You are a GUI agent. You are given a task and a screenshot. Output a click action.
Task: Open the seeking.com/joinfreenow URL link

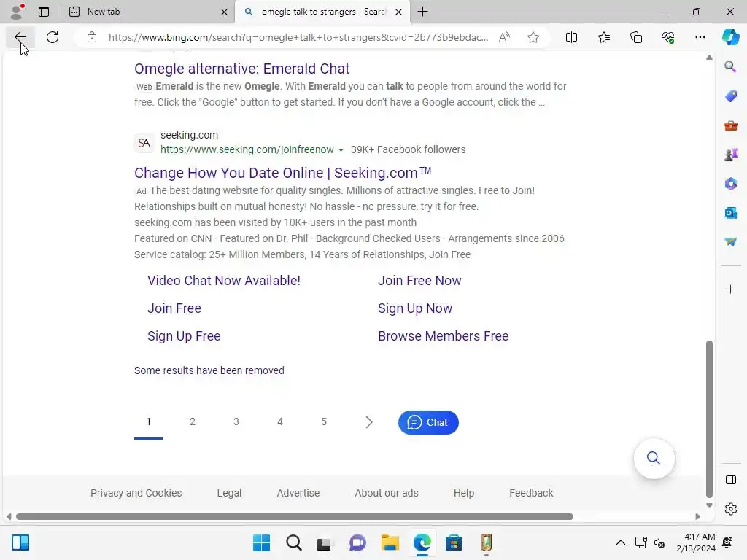click(x=247, y=149)
